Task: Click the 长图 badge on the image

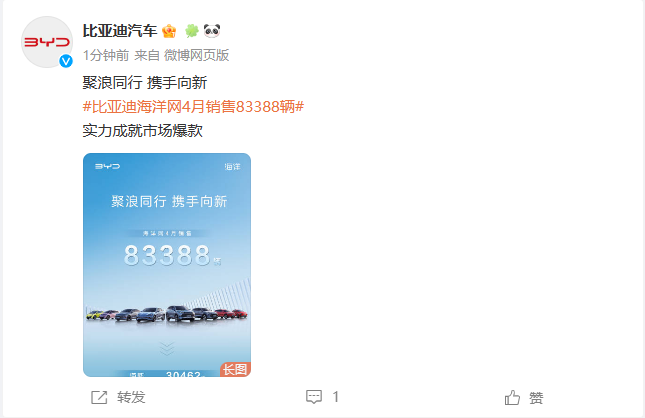Action: (235, 369)
